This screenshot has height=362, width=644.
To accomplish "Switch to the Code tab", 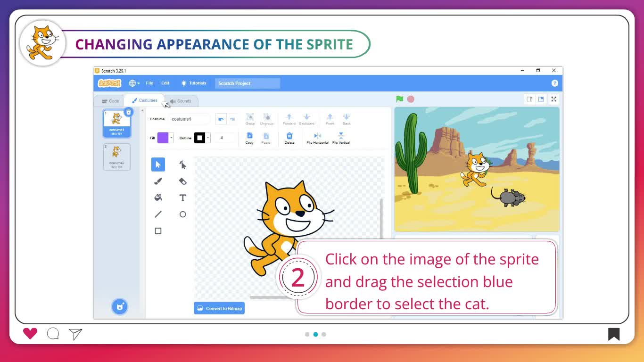I will (x=110, y=101).
